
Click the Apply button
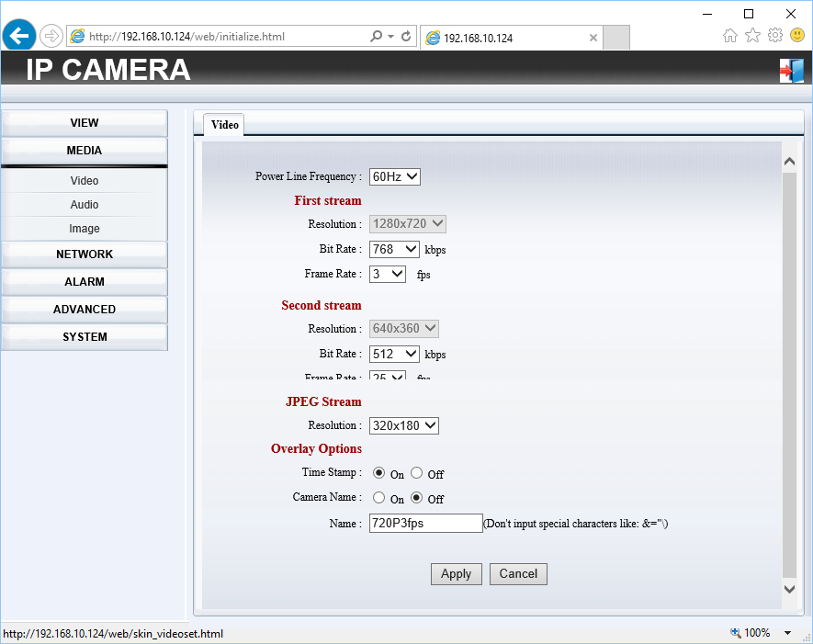pyautogui.click(x=457, y=574)
